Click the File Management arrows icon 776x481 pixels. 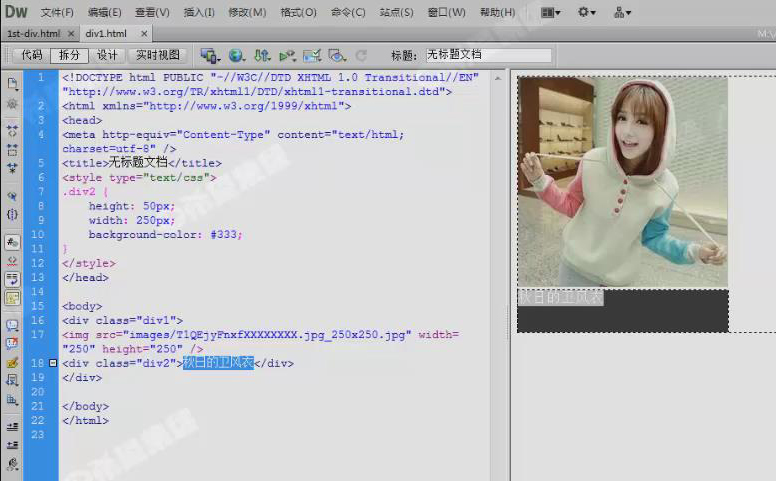[262, 55]
